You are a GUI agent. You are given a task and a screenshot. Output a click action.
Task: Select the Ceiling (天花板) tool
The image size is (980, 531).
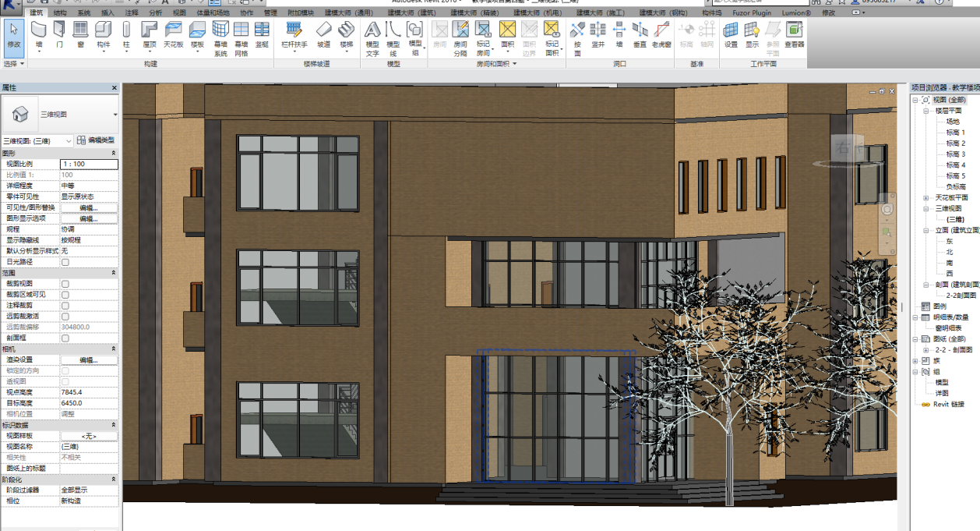coord(173,34)
